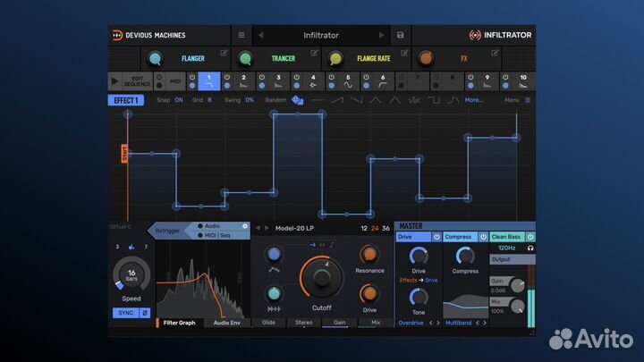Click the Random dice icon

tap(297, 100)
